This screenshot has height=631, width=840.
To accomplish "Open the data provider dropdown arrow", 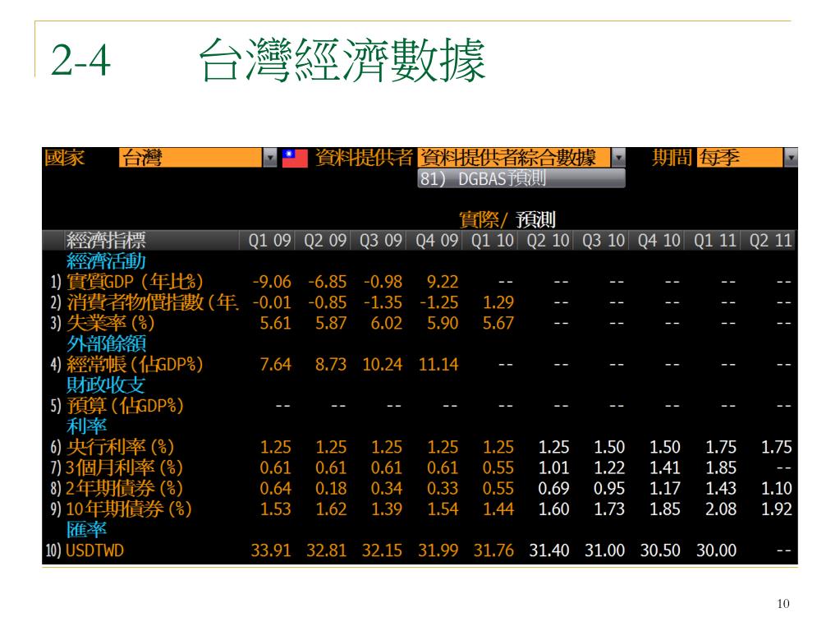I will 618,158.
